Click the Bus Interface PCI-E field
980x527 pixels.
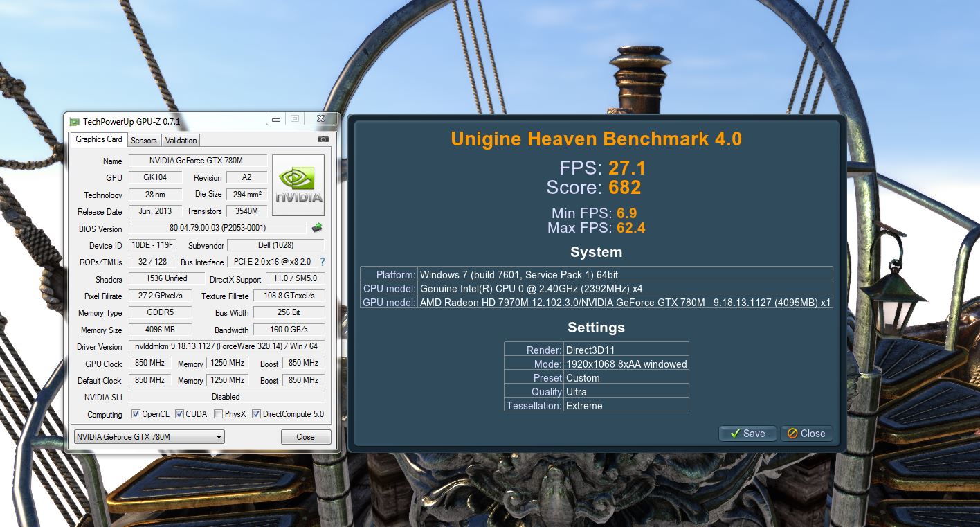coord(272,262)
